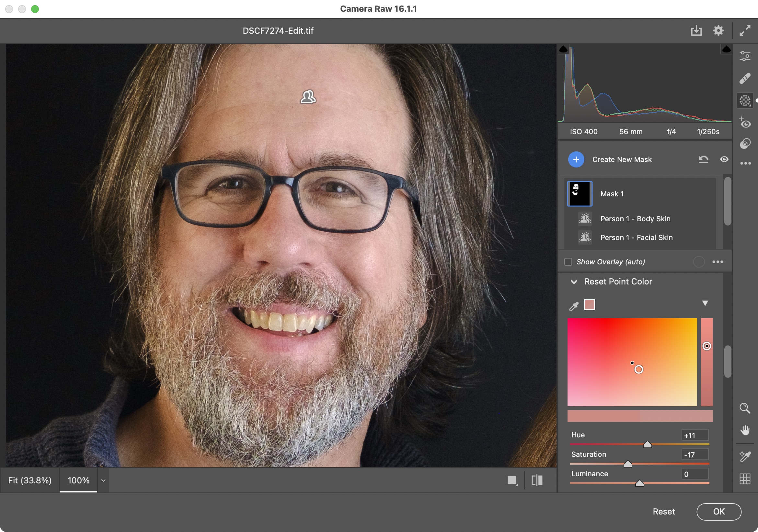
Task: Open overlay options three-dot menu
Action: [x=718, y=262]
